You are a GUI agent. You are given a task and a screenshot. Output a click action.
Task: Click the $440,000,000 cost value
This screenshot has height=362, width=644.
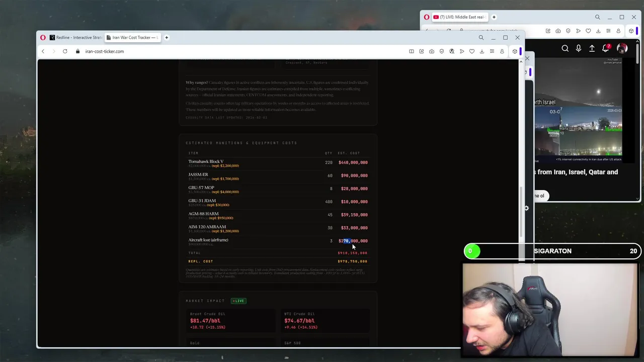[x=353, y=162]
